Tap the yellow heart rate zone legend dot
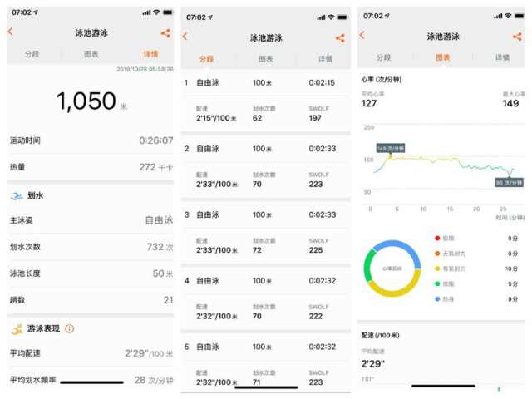 pyautogui.click(x=437, y=268)
